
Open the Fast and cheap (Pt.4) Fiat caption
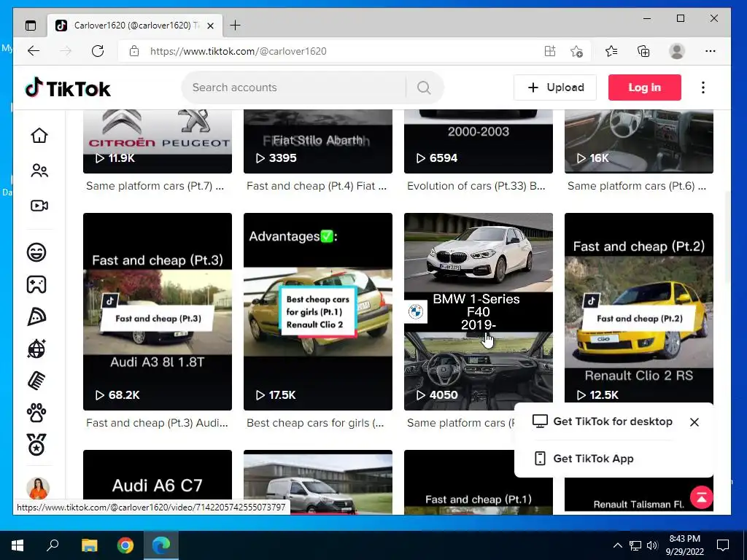pos(317,186)
